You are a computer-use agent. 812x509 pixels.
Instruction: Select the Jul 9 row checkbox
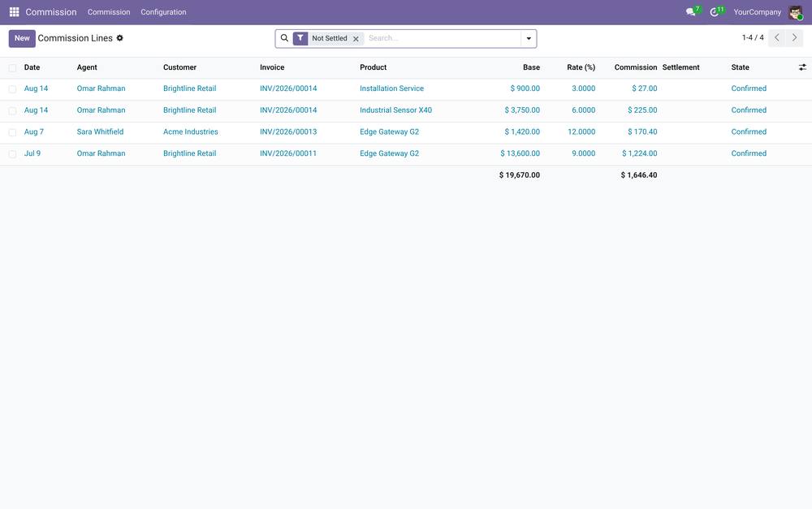coord(12,154)
